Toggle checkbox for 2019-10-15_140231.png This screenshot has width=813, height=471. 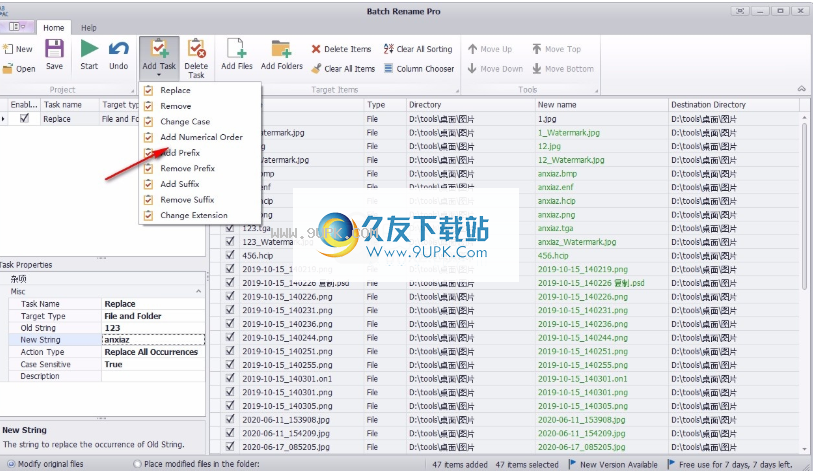230,310
